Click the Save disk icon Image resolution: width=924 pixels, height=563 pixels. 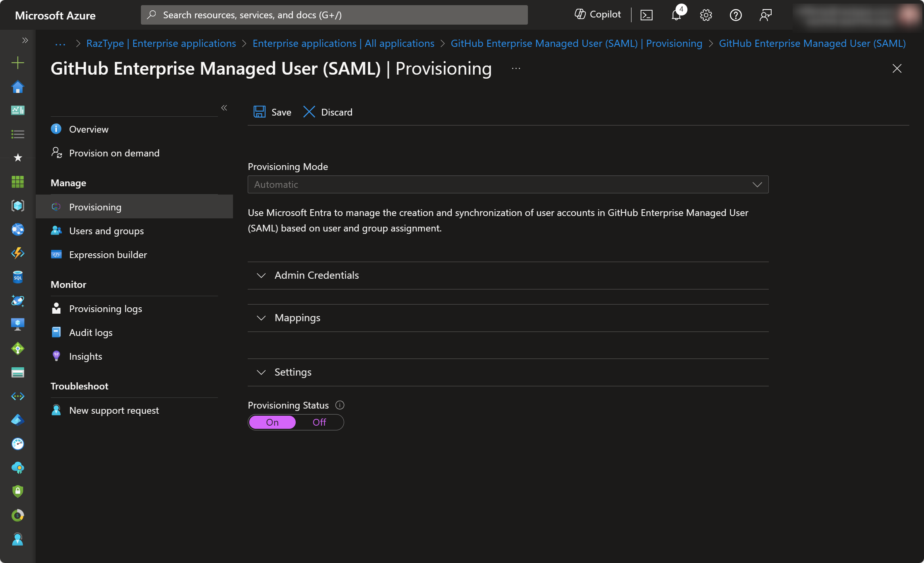(260, 112)
